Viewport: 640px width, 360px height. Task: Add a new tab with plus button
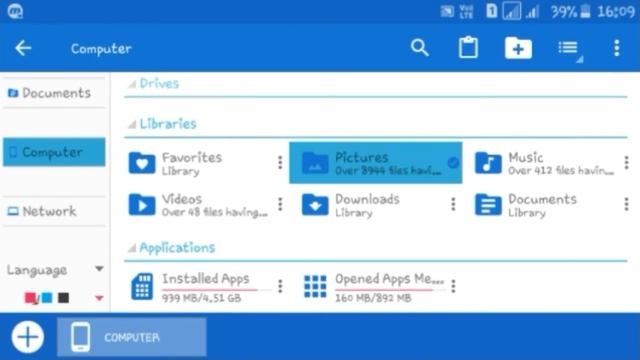click(x=28, y=337)
